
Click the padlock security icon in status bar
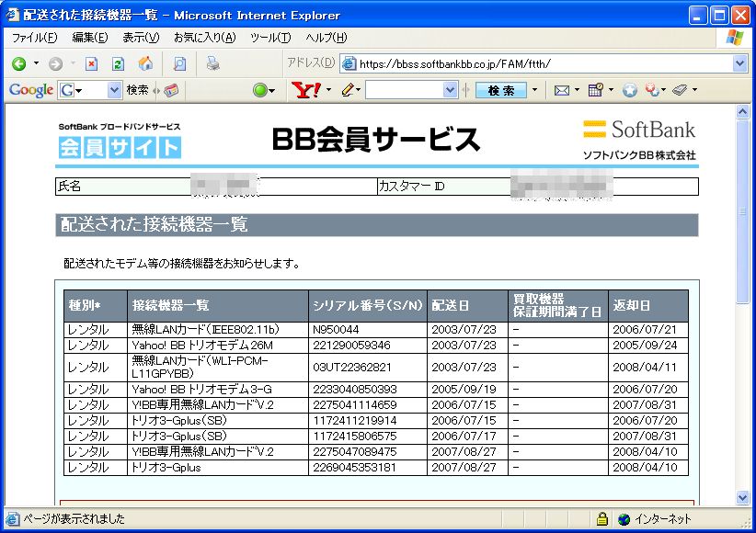[x=601, y=519]
